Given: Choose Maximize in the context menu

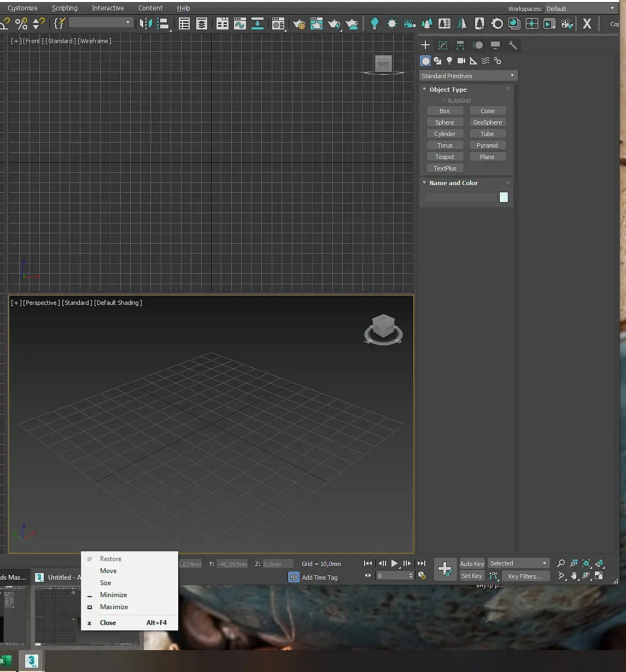Looking at the screenshot, I should (114, 607).
